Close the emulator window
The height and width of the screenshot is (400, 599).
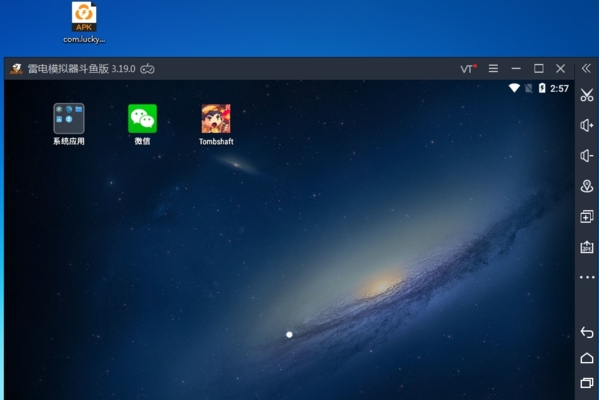coord(560,69)
